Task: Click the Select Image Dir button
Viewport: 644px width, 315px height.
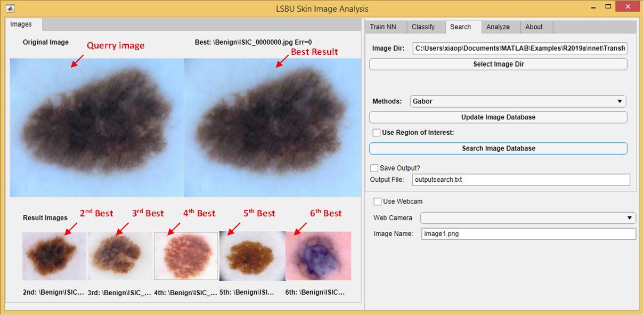Action: tap(498, 63)
